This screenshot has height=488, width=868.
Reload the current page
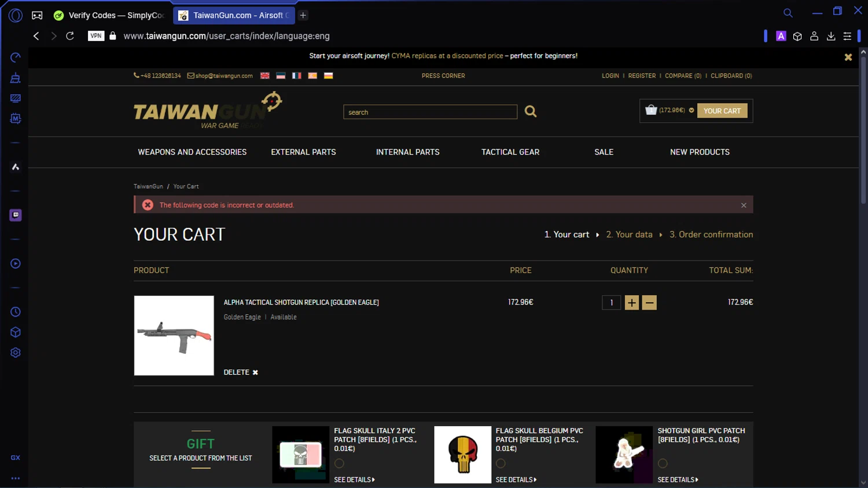(x=70, y=36)
